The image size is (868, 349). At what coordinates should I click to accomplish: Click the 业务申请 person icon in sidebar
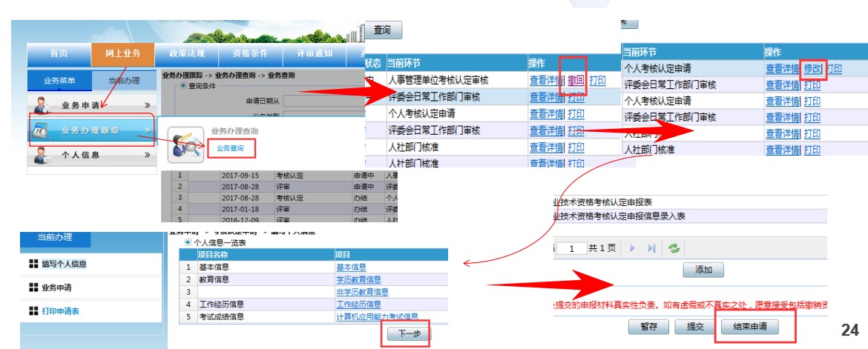[x=42, y=104]
